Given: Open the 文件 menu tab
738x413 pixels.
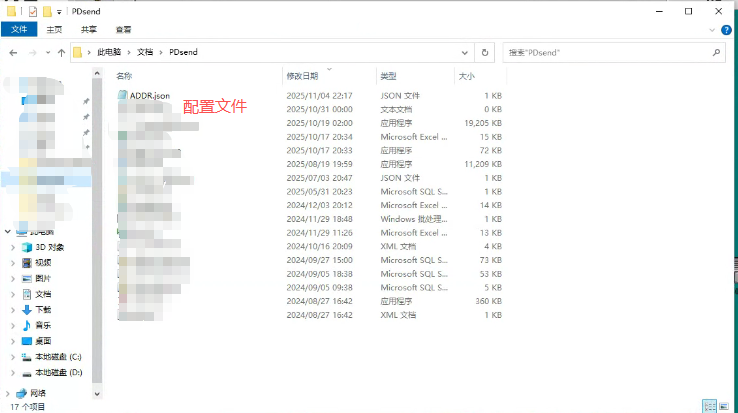Looking at the screenshot, I should [x=18, y=30].
